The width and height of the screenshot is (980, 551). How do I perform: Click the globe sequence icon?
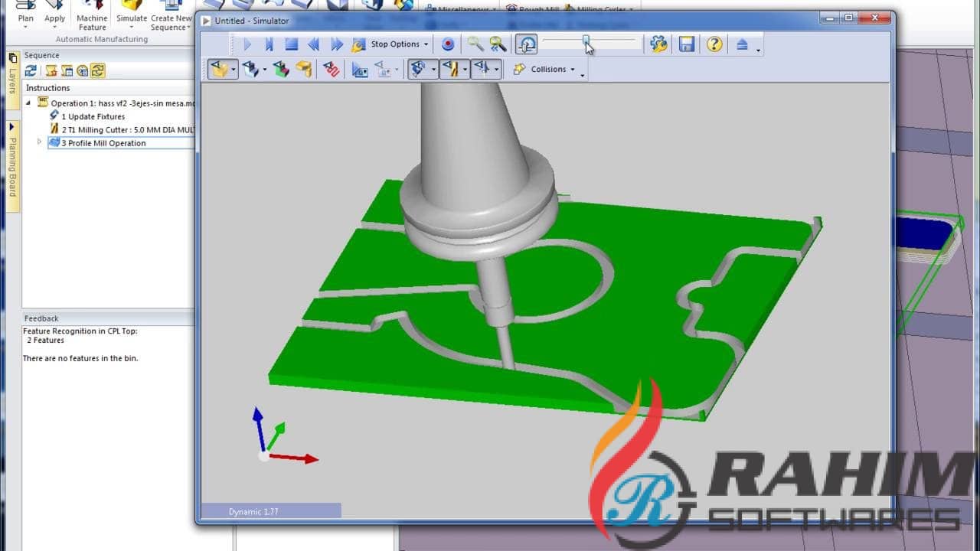click(82, 70)
